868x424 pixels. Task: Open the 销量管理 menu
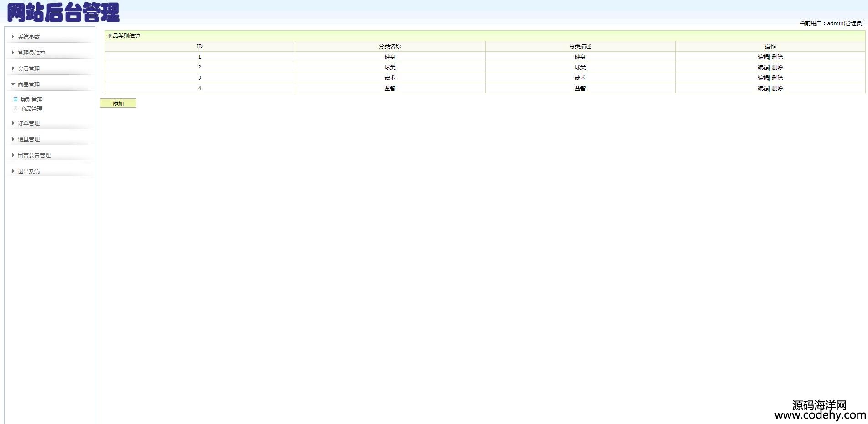28,140
